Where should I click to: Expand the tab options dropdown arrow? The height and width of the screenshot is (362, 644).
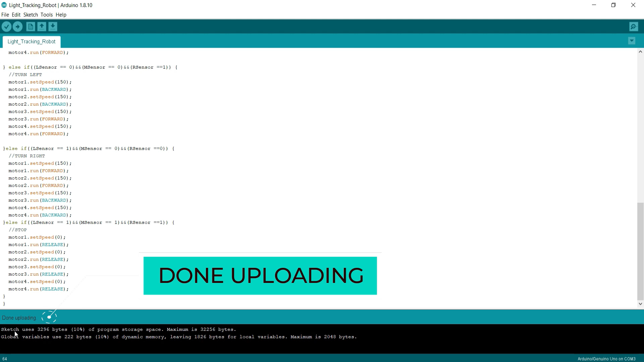tap(632, 41)
